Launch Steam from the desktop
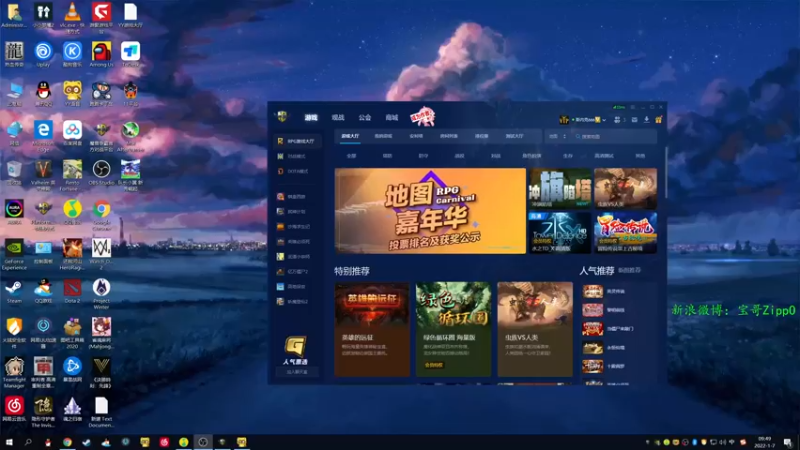800x450 pixels. click(14, 291)
